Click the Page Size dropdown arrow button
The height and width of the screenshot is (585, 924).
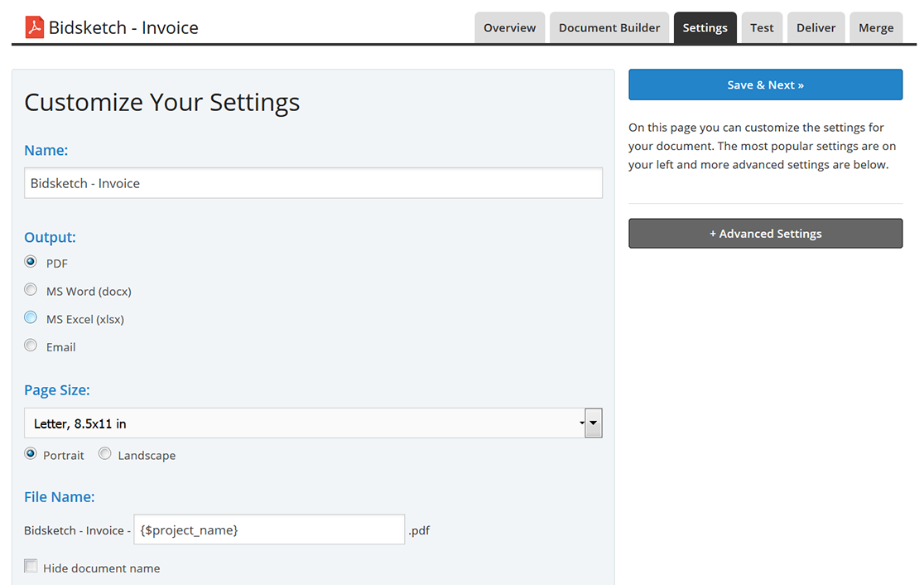point(593,423)
